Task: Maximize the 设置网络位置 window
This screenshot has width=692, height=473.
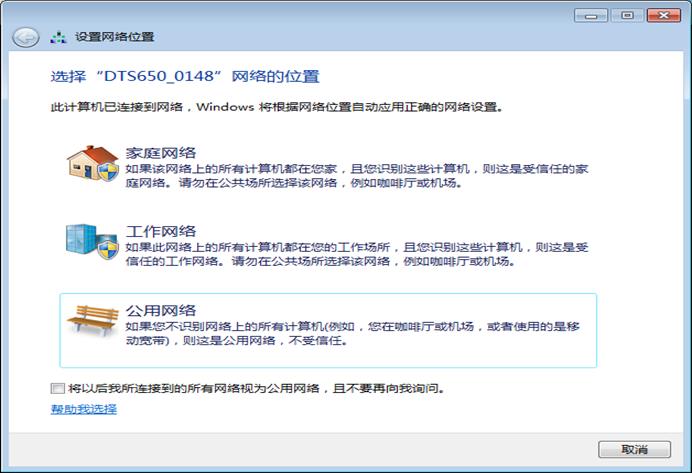Action: pos(627,15)
